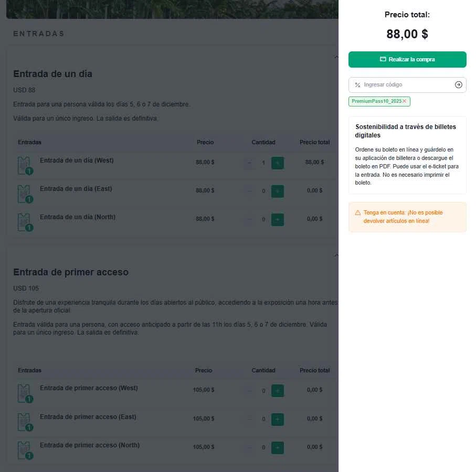The height and width of the screenshot is (472, 476).
Task: Click the warning triangle icon in the notice
Action: click(x=357, y=212)
